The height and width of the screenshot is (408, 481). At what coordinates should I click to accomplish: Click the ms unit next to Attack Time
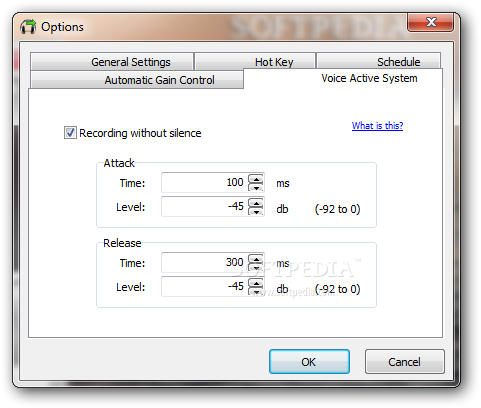point(283,183)
